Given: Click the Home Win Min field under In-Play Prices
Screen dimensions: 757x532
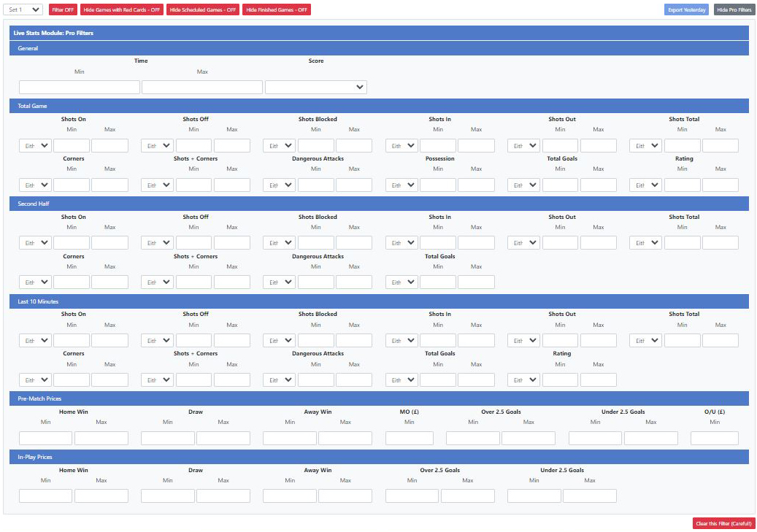Looking at the screenshot, I should tap(45, 496).
